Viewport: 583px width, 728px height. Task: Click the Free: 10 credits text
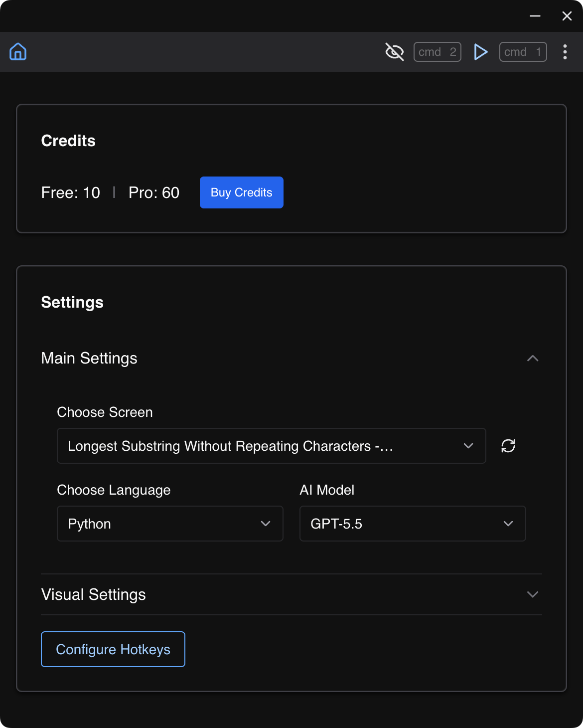point(71,192)
